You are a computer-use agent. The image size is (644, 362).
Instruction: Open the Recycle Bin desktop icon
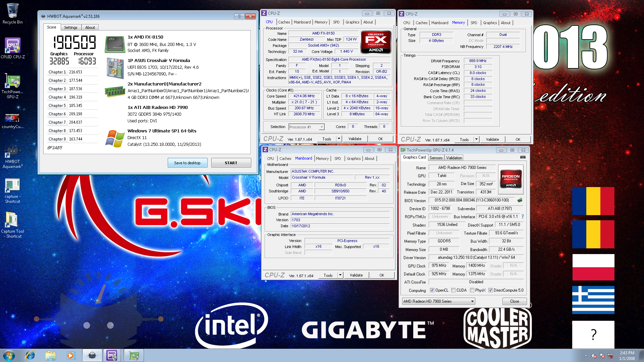pyautogui.click(x=12, y=13)
